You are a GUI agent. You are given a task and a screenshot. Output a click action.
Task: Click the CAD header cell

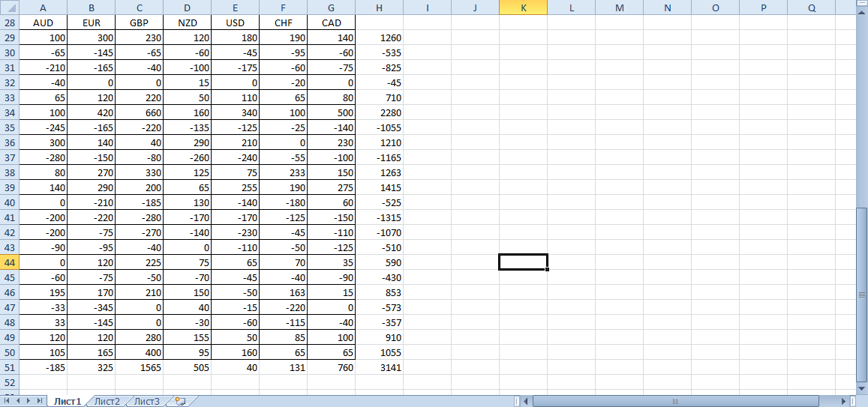[331, 22]
